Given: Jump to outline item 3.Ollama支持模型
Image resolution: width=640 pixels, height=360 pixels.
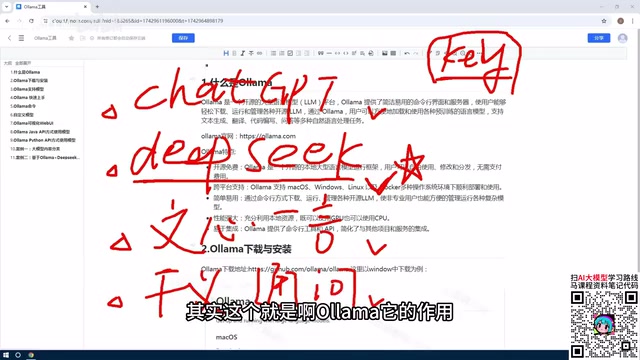Looking at the screenshot, I should point(27,89).
